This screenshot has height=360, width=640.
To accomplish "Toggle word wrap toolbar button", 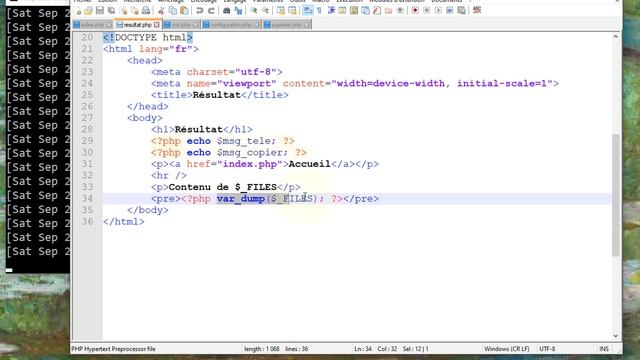I will tap(307, 11).
